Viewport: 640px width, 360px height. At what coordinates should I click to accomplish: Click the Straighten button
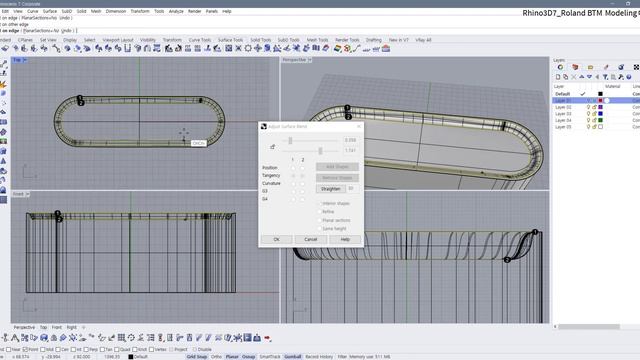(x=331, y=189)
